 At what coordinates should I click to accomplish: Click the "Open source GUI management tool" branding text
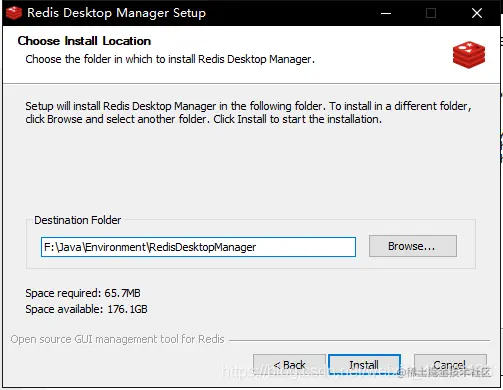[117, 339]
